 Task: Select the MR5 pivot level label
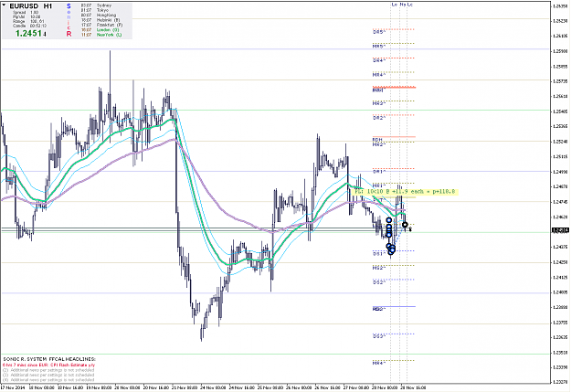pos(379,47)
